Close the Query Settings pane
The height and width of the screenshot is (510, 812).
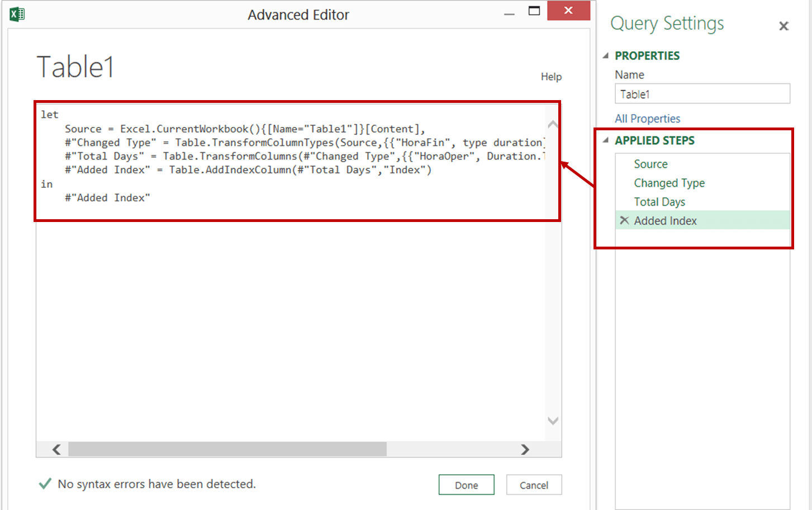[x=783, y=26]
